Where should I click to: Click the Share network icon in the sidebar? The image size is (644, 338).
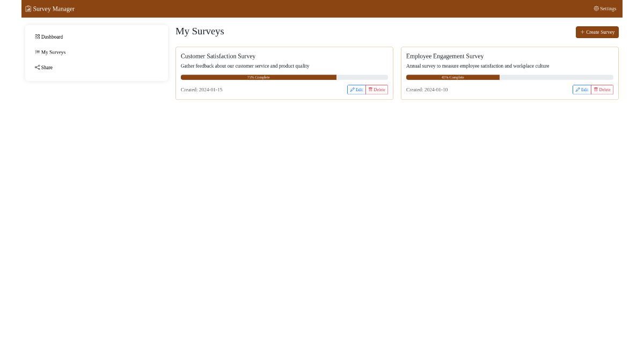36,67
